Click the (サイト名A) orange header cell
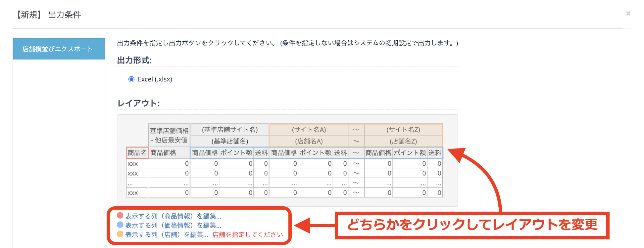The height and width of the screenshot is (248, 644). (309, 130)
